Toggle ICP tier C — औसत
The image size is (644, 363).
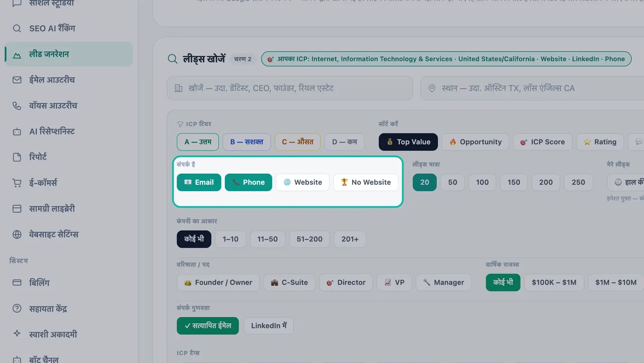(x=297, y=142)
